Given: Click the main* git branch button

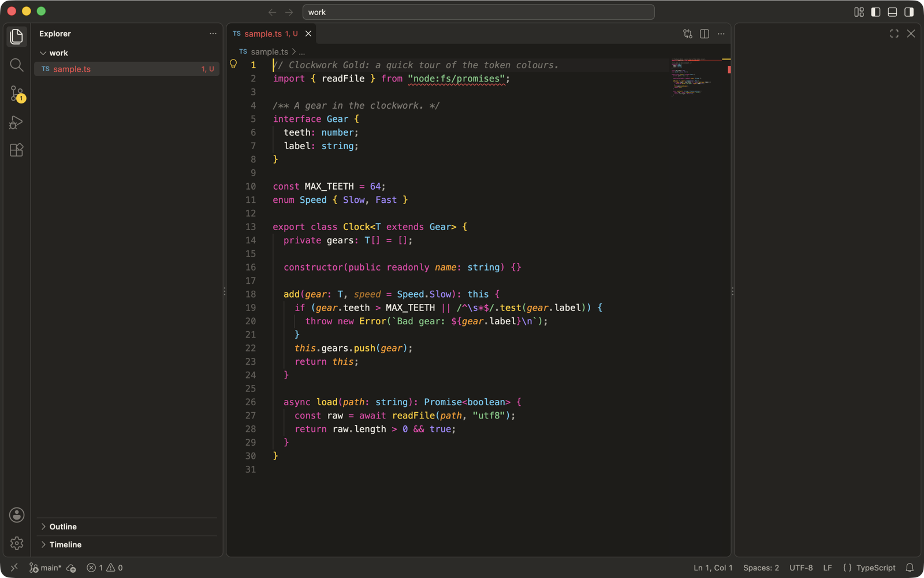Looking at the screenshot, I should (x=45, y=568).
